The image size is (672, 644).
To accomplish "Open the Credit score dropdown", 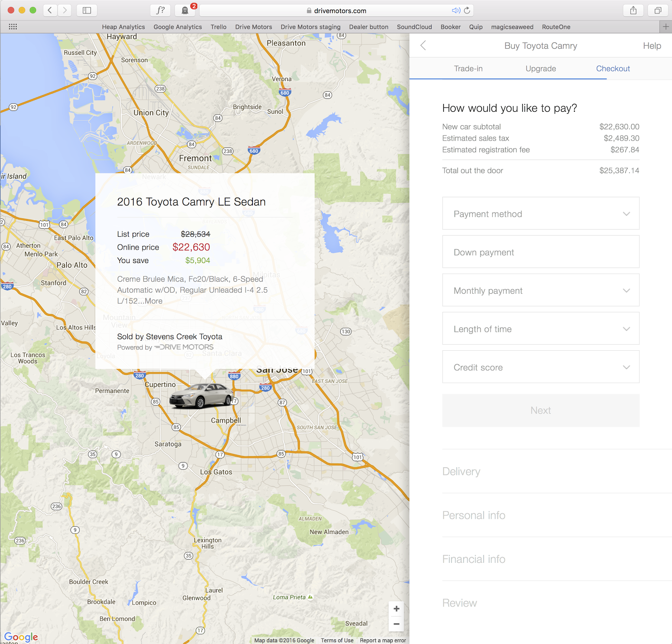I will [541, 367].
